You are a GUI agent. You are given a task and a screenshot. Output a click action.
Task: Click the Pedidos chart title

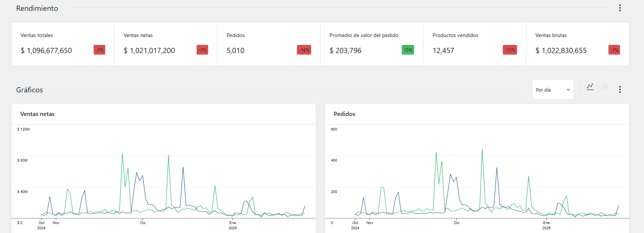point(344,114)
